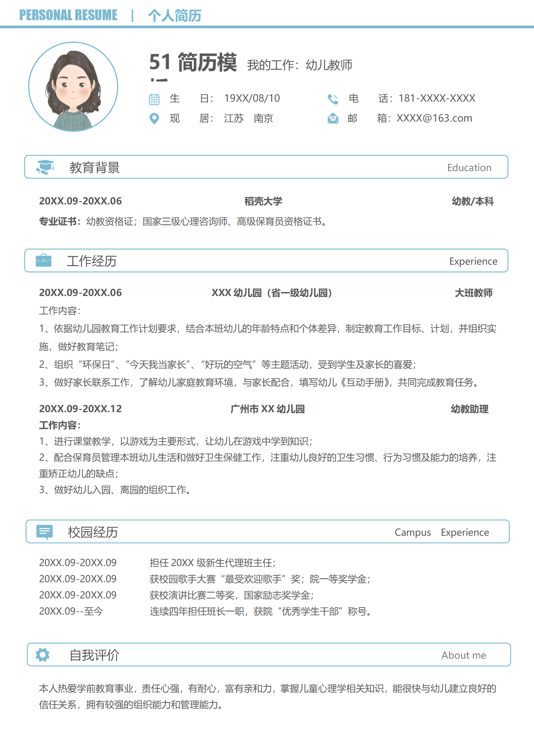Click the 本人热爱学前教育事业 paragraph
The width and height of the screenshot is (534, 756).
268,696
